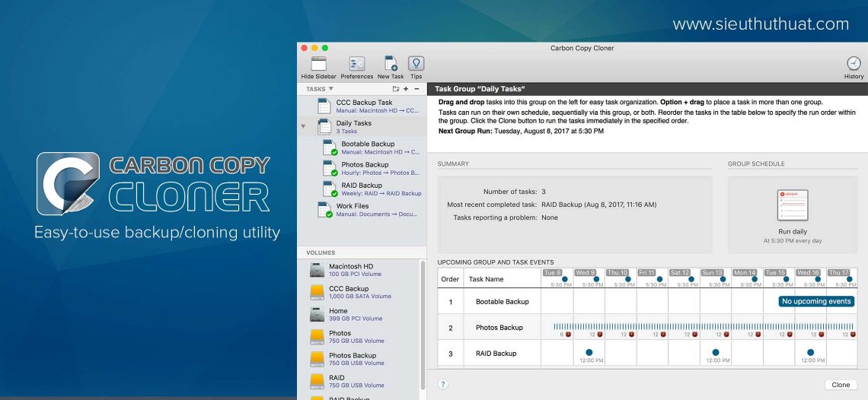
Task: Click the Mon 14 date column header
Action: [744, 273]
